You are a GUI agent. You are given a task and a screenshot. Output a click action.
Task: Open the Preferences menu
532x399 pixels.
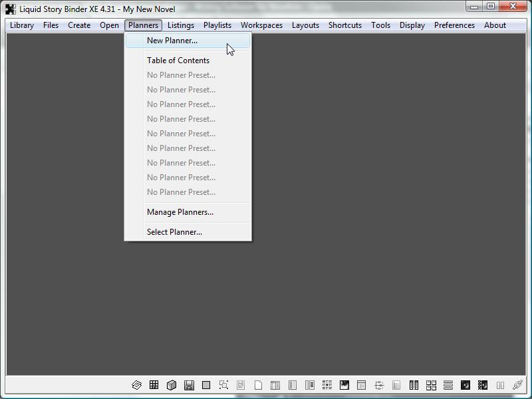[x=454, y=25]
